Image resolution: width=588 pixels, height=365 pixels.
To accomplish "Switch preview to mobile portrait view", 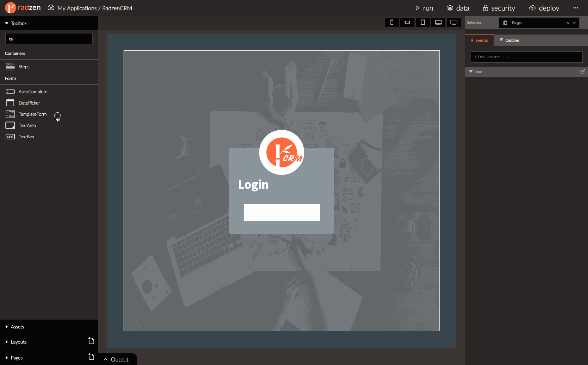I will tap(392, 23).
